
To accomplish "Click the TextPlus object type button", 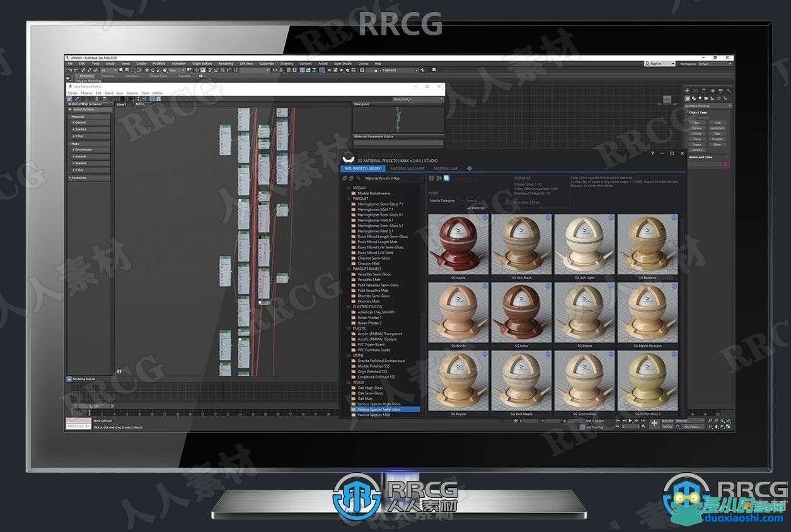I will [x=696, y=150].
